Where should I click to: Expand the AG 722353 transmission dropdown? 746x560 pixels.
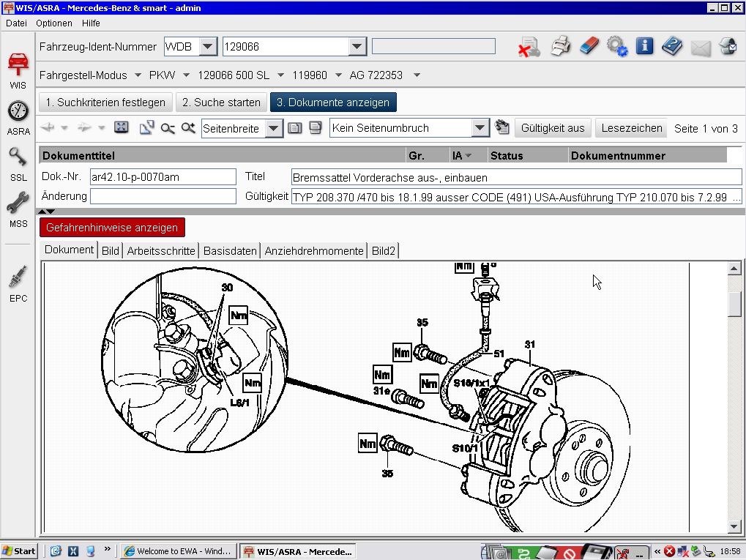coord(417,75)
